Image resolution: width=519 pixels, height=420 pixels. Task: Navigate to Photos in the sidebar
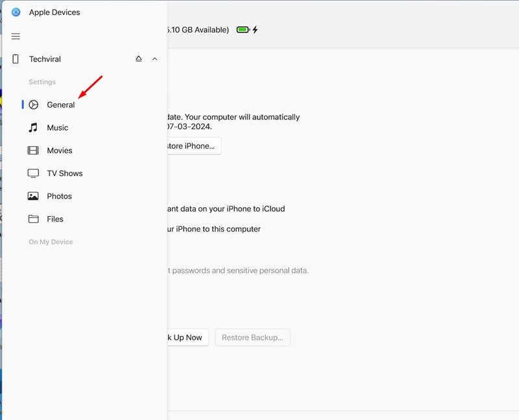click(60, 196)
